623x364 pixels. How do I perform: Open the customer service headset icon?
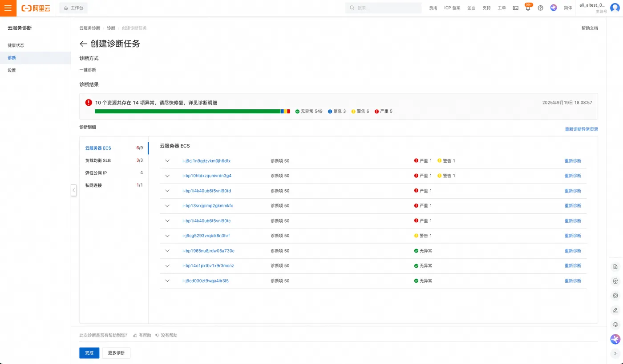(615, 324)
